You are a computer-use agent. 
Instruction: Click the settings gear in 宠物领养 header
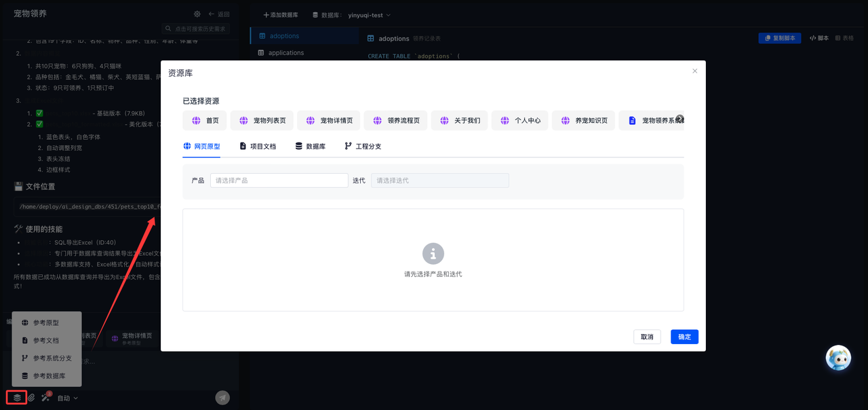[197, 14]
